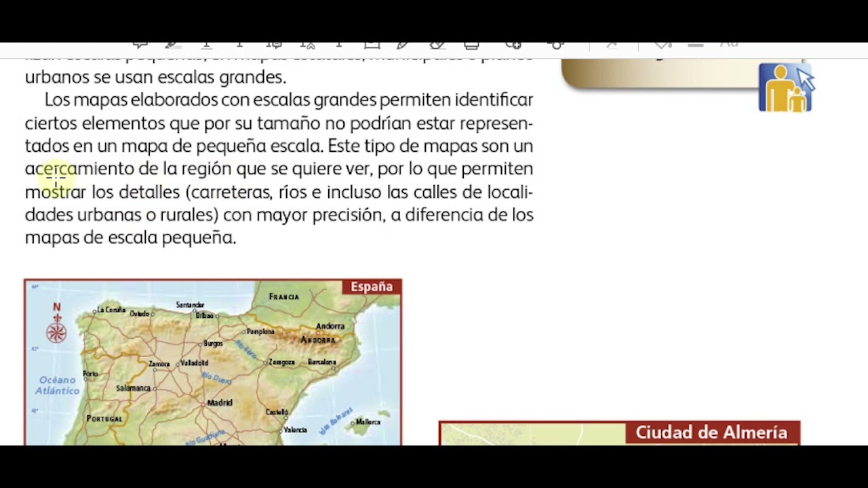868x488 pixels.
Task: Click the 'PORTUGAL' country label
Action: (x=104, y=419)
